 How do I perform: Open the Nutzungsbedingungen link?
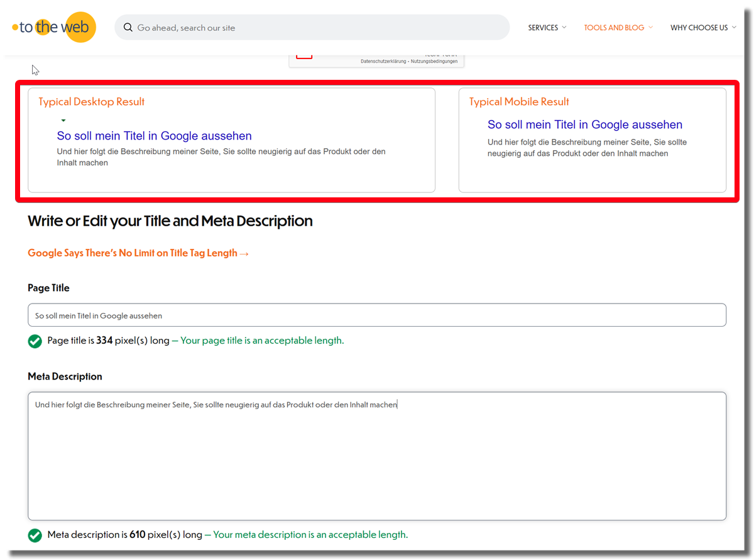click(x=434, y=62)
